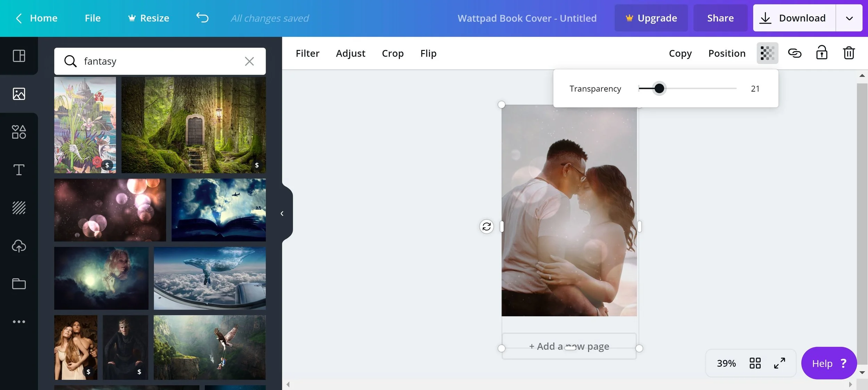This screenshot has height=390, width=868.
Task: Collapse the side panel with the chevron
Action: [x=282, y=214]
